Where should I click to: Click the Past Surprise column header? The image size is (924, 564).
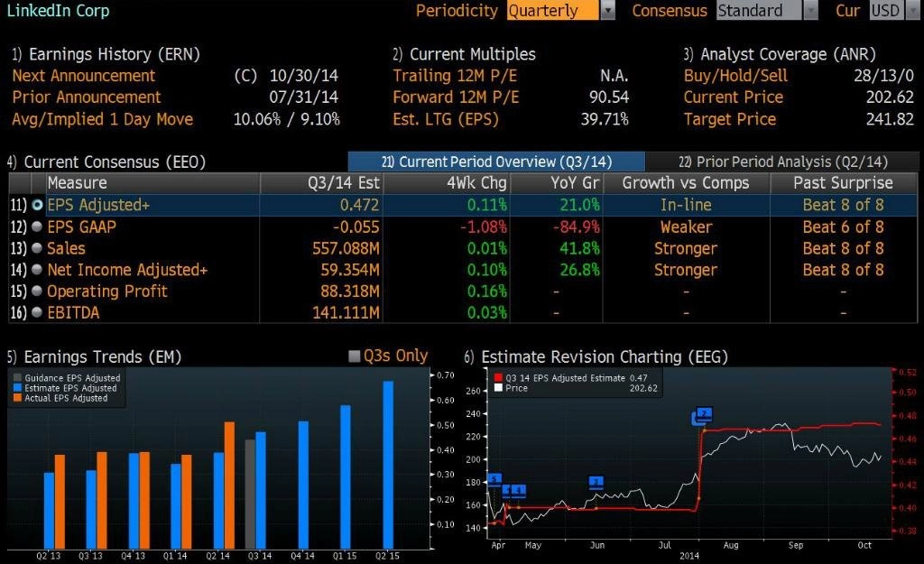tap(844, 183)
